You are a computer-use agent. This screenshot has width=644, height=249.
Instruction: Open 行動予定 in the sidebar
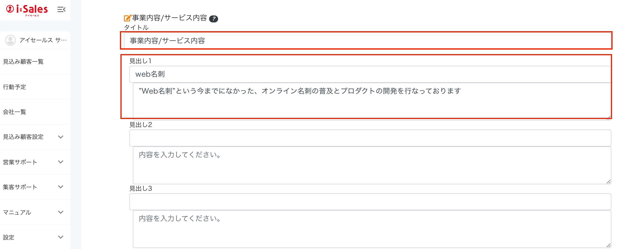point(14,87)
